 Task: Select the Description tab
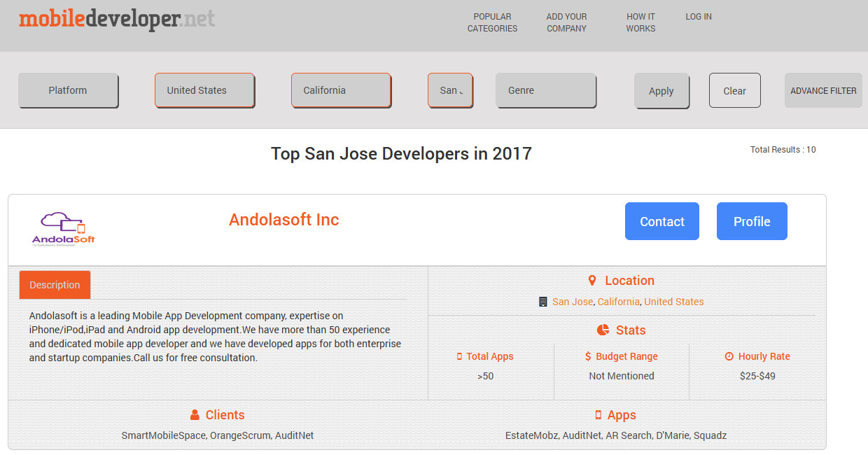pyautogui.click(x=55, y=285)
